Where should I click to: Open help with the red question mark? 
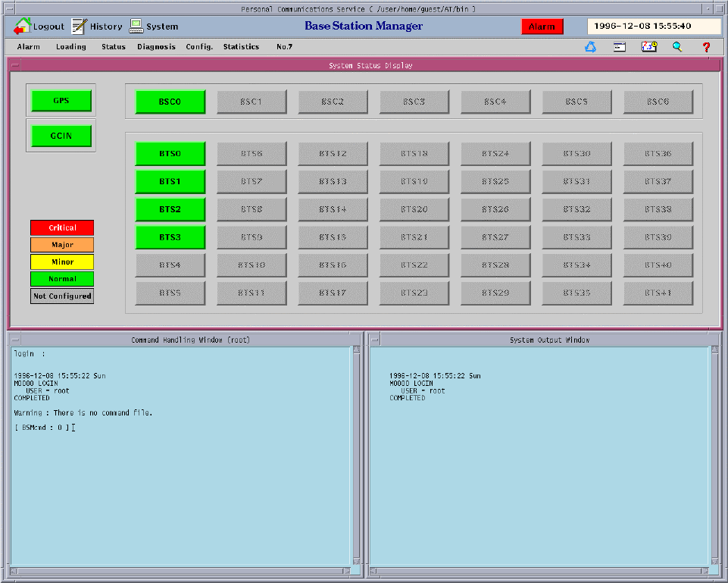pos(706,47)
